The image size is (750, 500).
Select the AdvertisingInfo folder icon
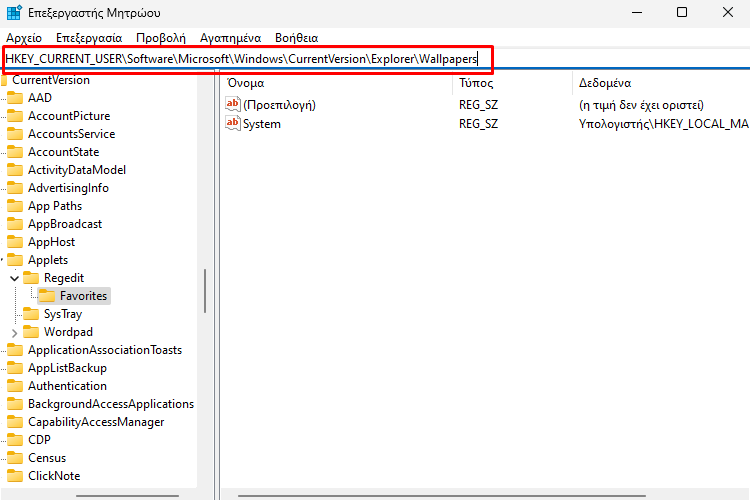click(x=15, y=188)
